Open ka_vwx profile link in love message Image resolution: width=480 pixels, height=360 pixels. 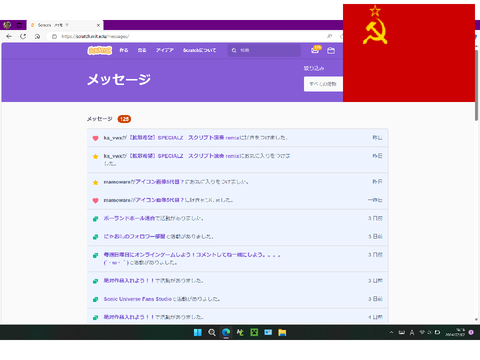pyautogui.click(x=112, y=138)
